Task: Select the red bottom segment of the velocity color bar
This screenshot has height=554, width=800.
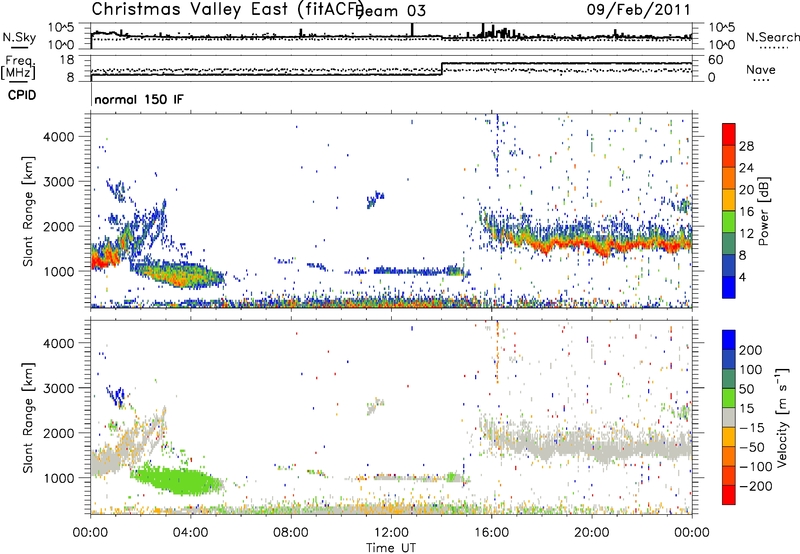Action: tap(729, 495)
